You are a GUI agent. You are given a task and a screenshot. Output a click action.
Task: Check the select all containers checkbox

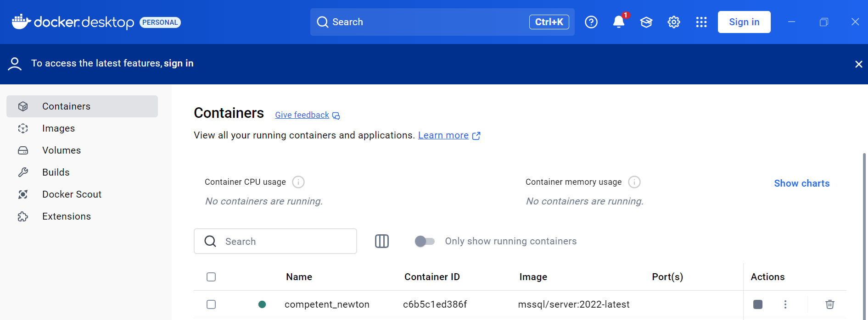pos(211,277)
